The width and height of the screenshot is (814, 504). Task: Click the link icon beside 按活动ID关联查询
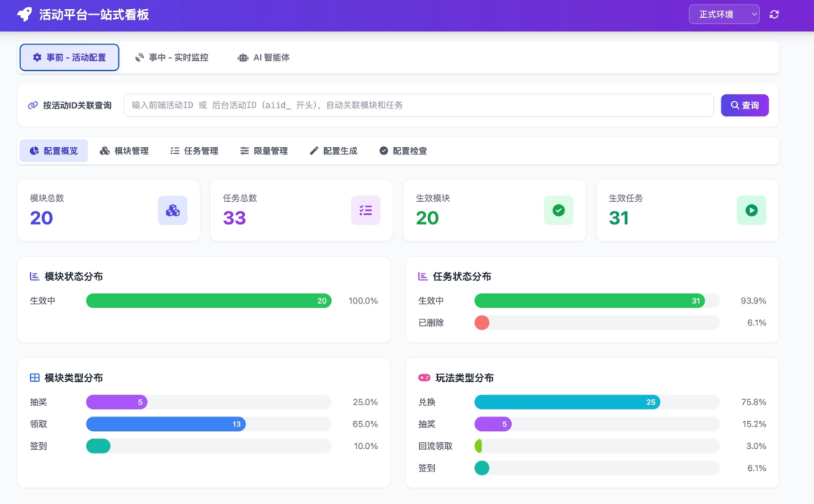(x=32, y=105)
